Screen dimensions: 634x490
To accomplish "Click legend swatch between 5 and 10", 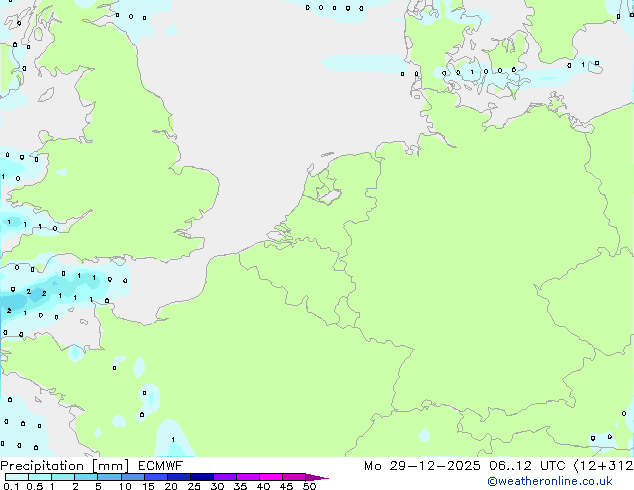I will [x=109, y=477].
